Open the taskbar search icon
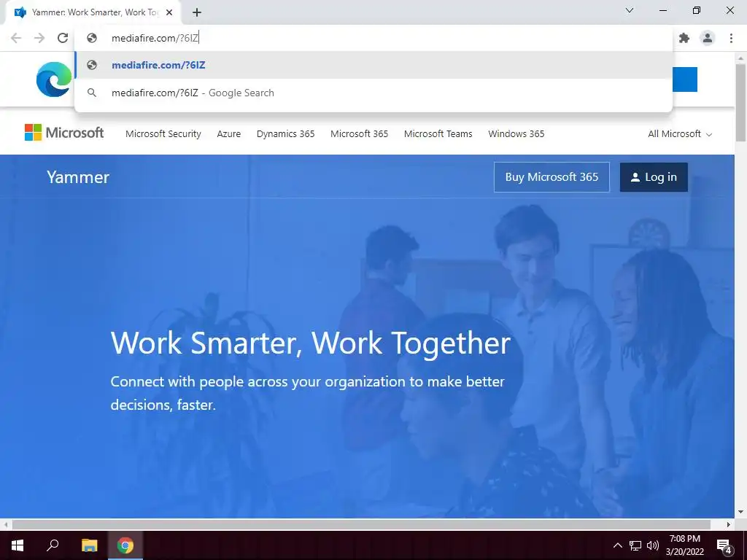This screenshot has width=747, height=560. pos(53,545)
